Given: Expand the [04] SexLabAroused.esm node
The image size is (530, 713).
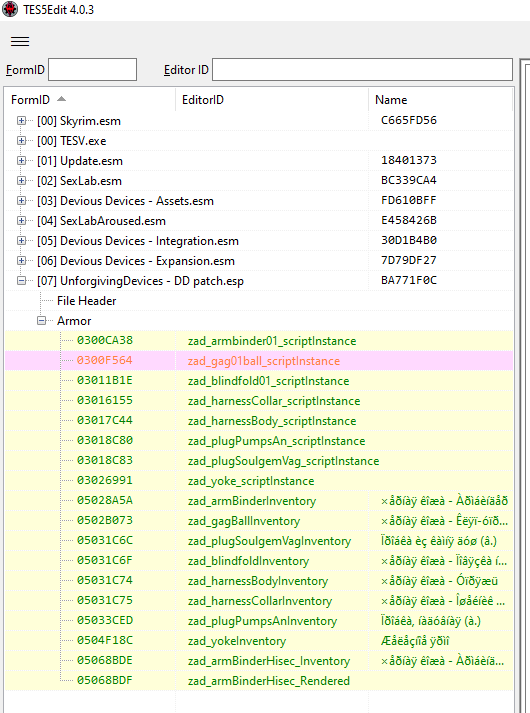Looking at the screenshot, I should pos(21,221).
